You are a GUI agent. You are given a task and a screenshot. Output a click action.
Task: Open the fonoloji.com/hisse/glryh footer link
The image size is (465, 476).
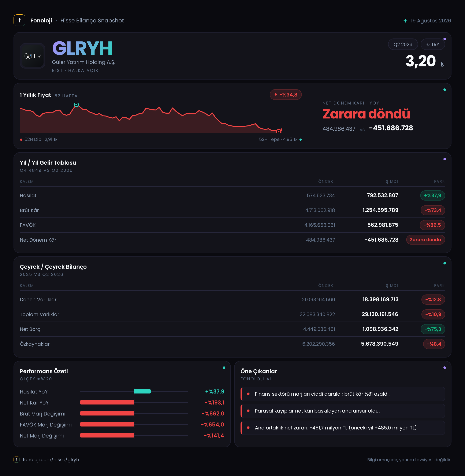point(51,459)
